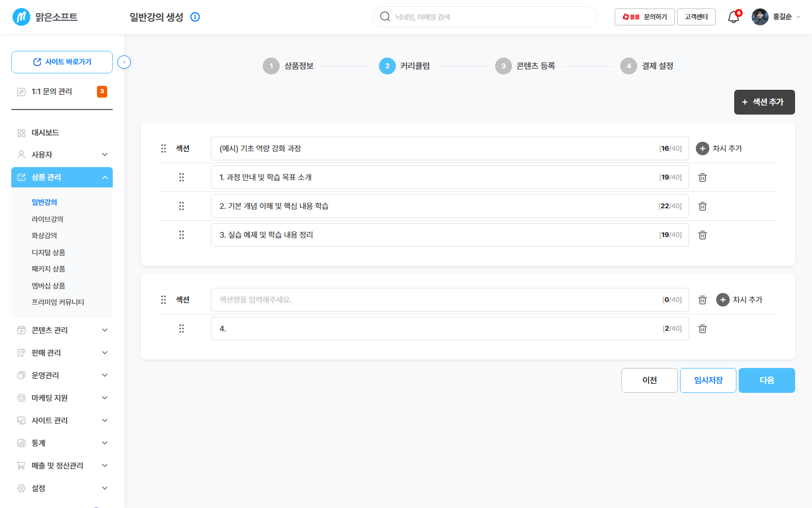Screen dimensions: 812x508
Task: Select 멤버십 상품 in the submenu
Action: [48, 286]
